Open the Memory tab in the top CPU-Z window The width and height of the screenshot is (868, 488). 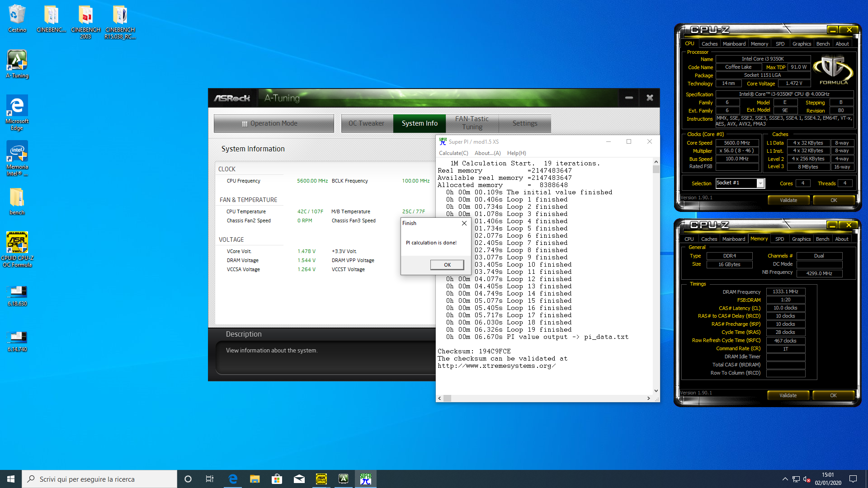click(x=759, y=44)
